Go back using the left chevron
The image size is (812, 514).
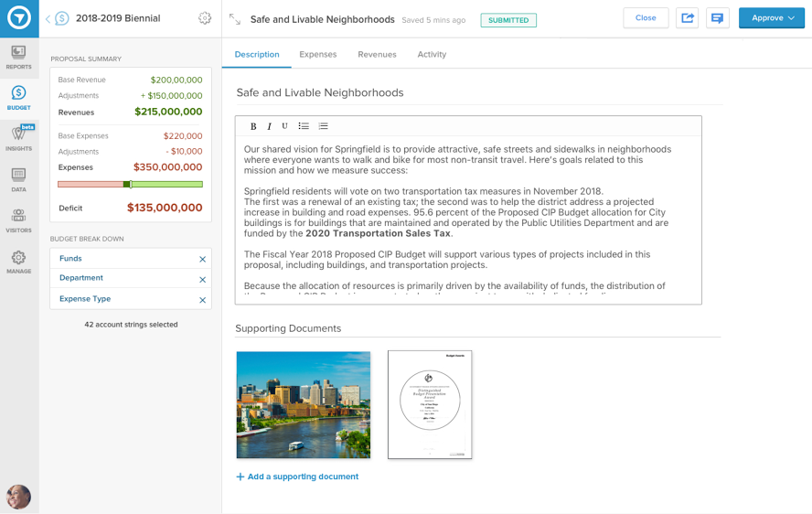click(48, 19)
